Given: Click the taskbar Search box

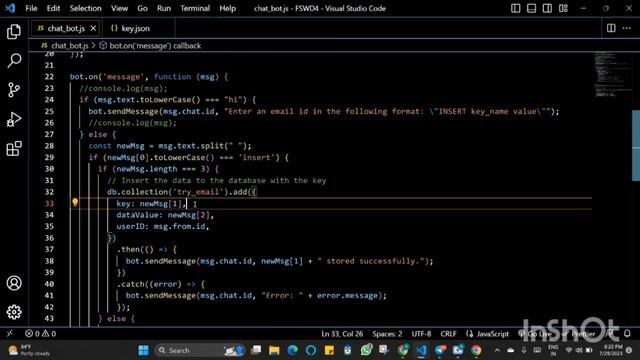Looking at the screenshot, I should pyautogui.click(x=200, y=350).
